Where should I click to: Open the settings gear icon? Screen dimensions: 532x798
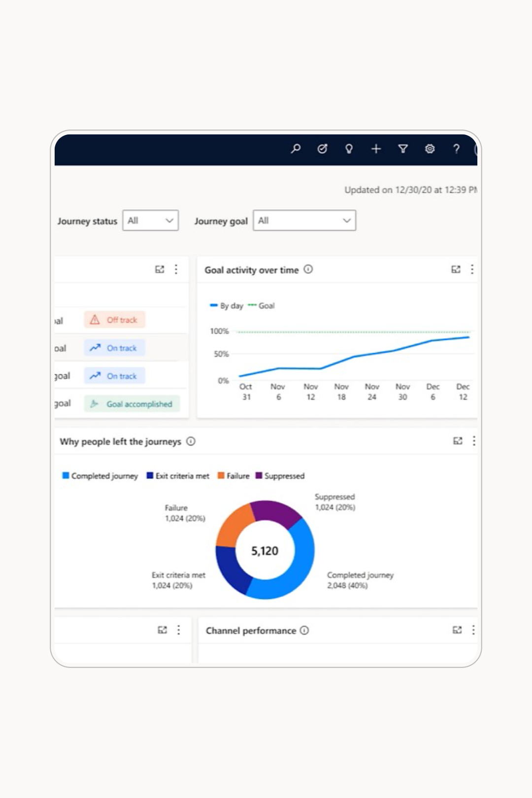point(430,148)
